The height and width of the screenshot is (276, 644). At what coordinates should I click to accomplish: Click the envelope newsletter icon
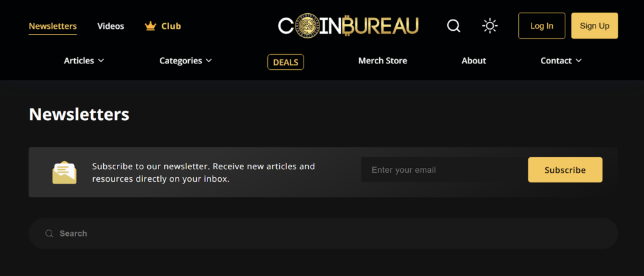click(x=64, y=172)
